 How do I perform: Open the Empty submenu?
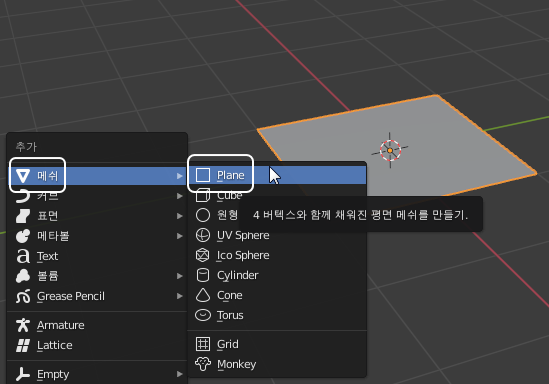click(x=97, y=374)
